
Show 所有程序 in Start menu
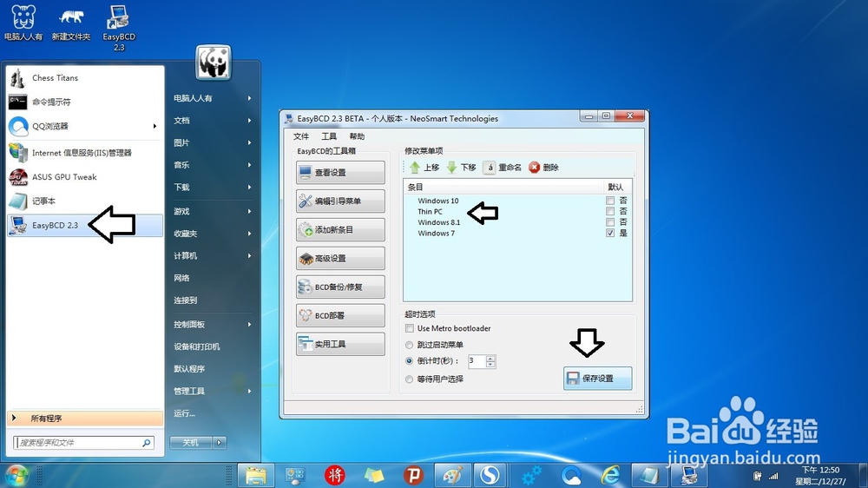pos(85,419)
